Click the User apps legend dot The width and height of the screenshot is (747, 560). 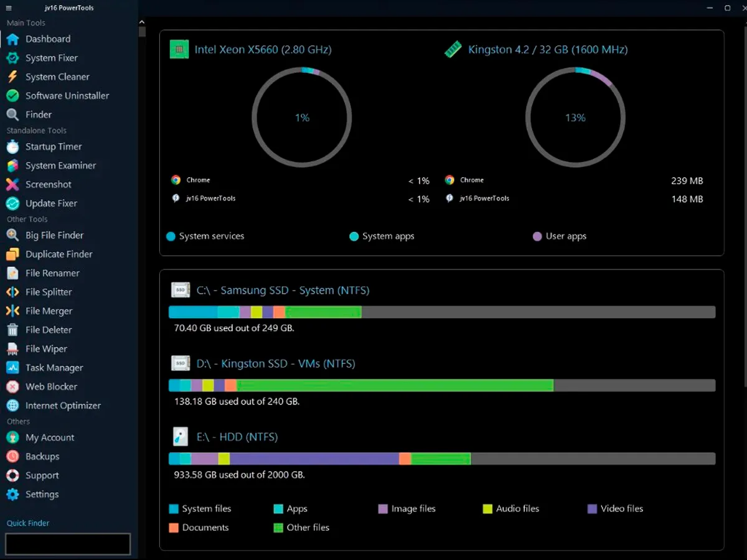pyautogui.click(x=537, y=236)
